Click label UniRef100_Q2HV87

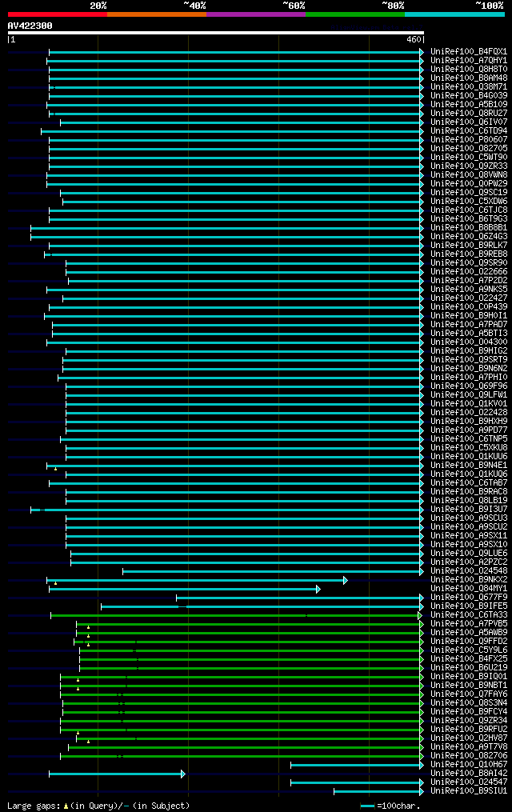point(469,738)
